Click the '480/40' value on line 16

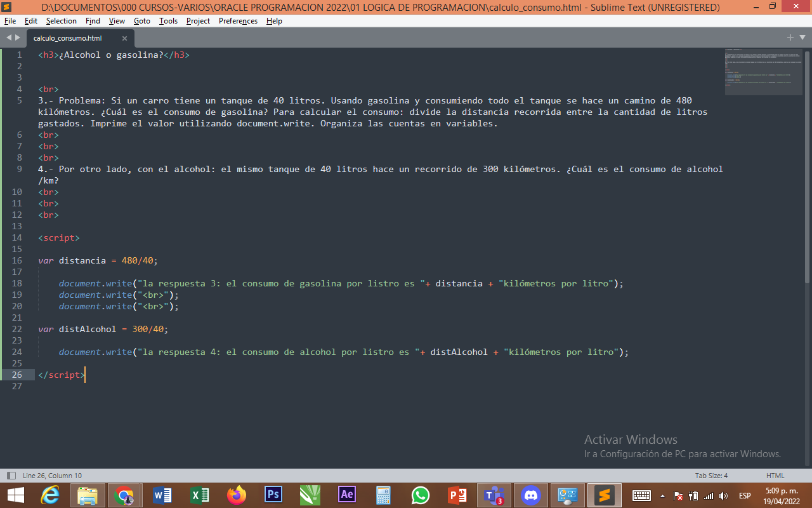point(138,260)
